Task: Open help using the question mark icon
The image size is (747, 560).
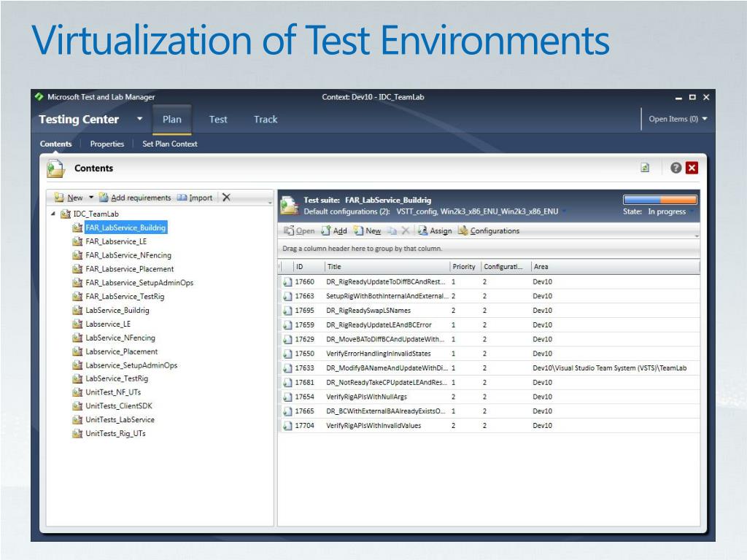Action: click(x=676, y=168)
